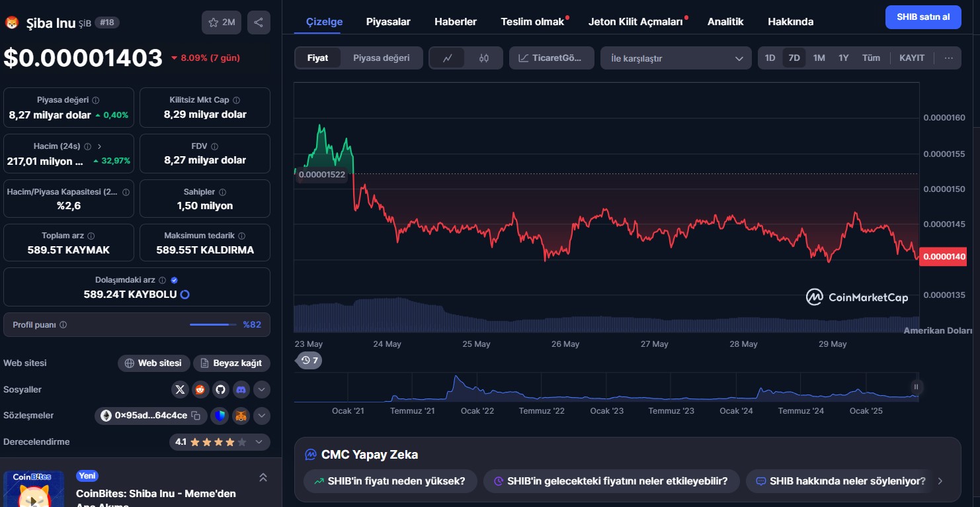980x507 pixels.
Task: Show info icon next to Maksimum tedarik
Action: point(241,236)
